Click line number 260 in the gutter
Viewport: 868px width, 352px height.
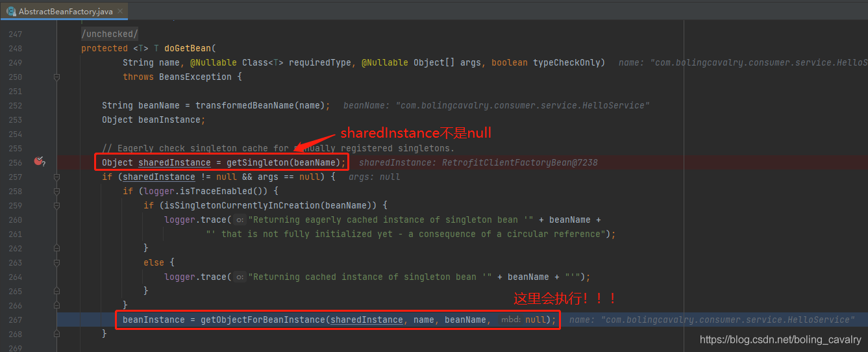pyautogui.click(x=14, y=220)
